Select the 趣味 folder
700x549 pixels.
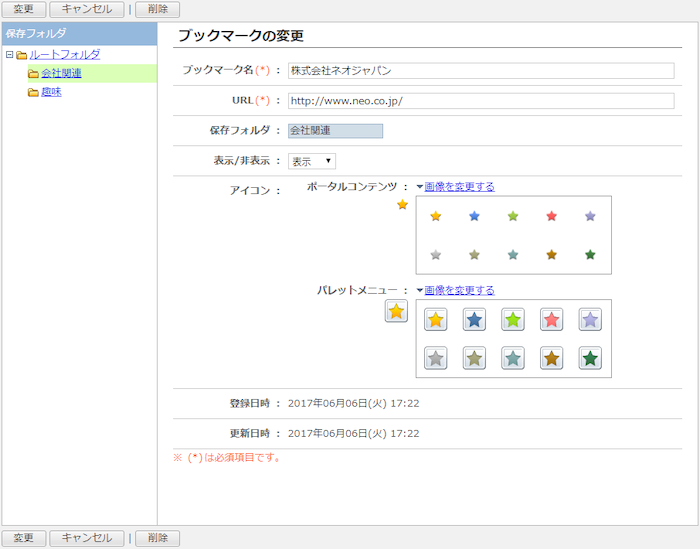[51, 93]
